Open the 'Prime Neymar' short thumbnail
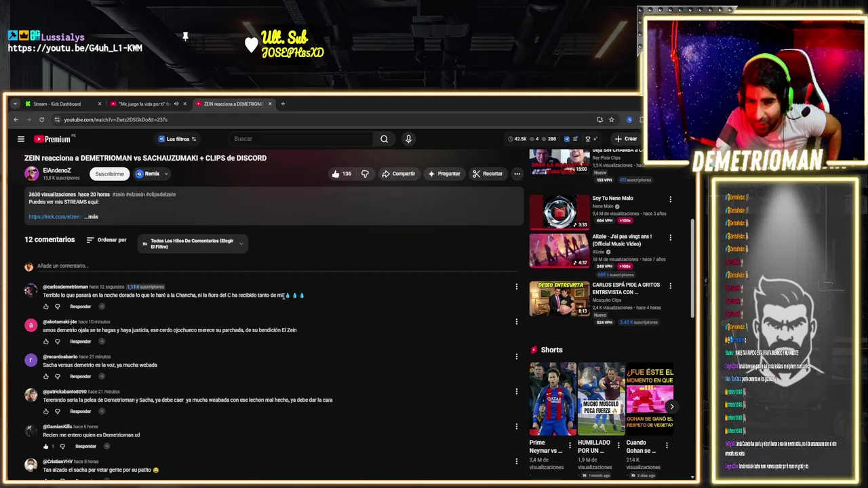Viewport: 868px width, 488px height. (553, 399)
